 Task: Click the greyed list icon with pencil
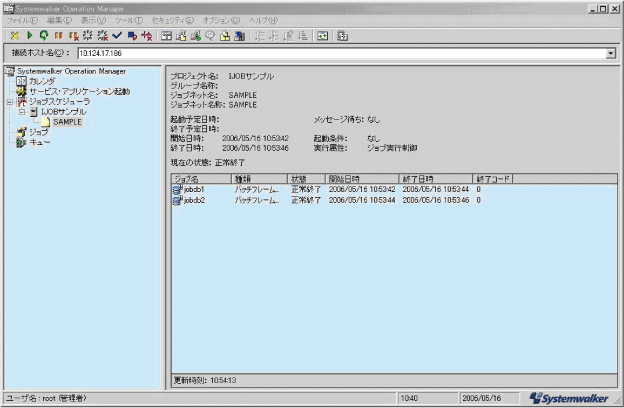(289, 36)
